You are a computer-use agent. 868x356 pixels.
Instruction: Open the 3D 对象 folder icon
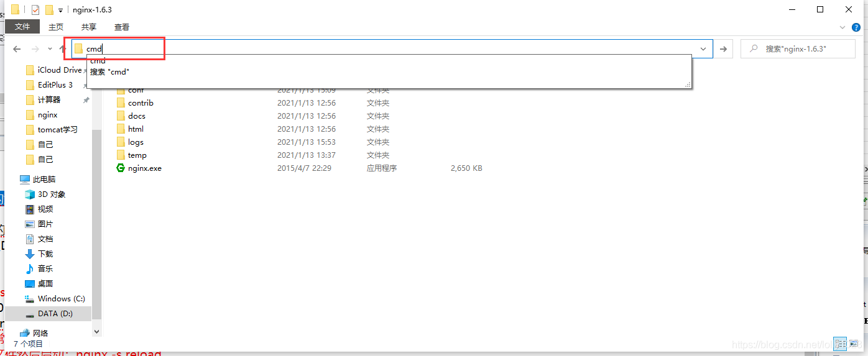[x=30, y=194]
